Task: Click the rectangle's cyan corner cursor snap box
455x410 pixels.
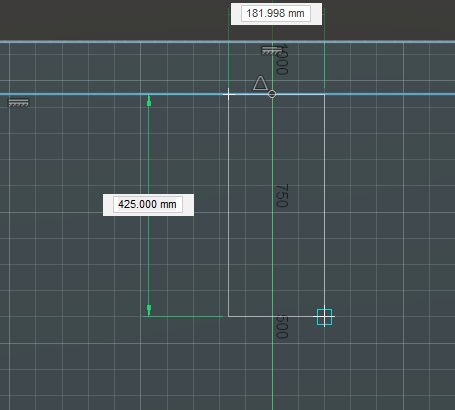Action: tap(324, 317)
